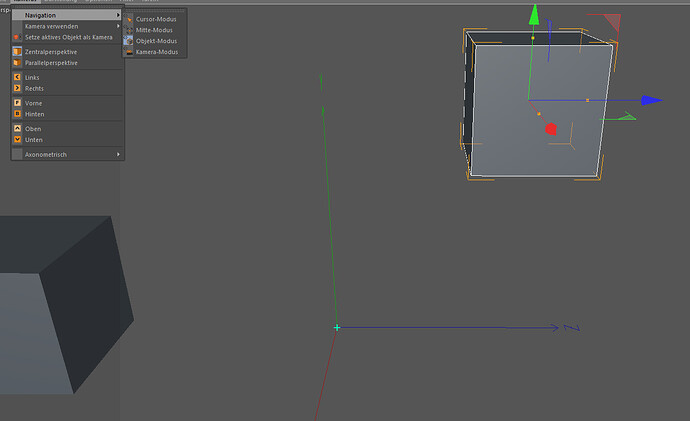
Task: Activate Objekt-Modus navigation
Action: [x=154, y=41]
